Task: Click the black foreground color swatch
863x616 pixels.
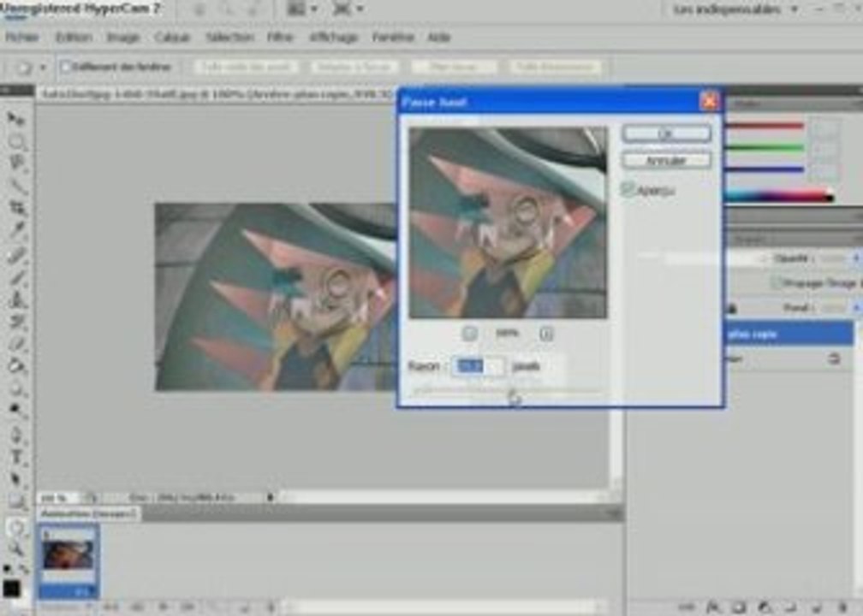Action: tap(11, 588)
